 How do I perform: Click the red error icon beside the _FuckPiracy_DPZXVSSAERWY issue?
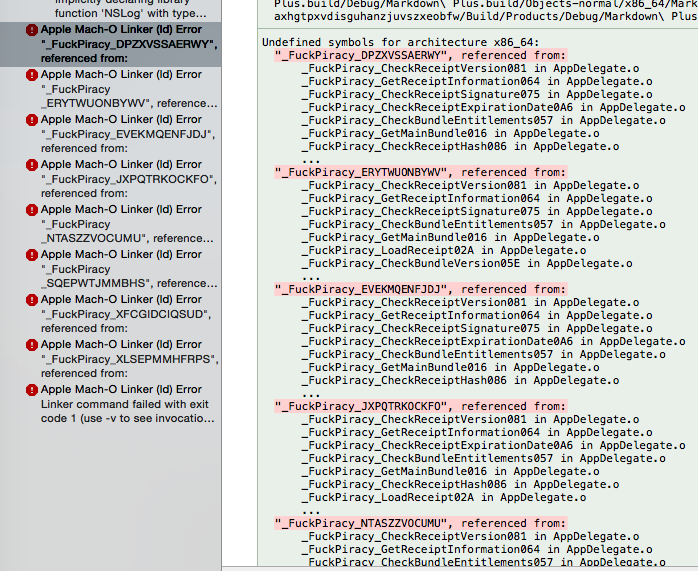[32, 30]
